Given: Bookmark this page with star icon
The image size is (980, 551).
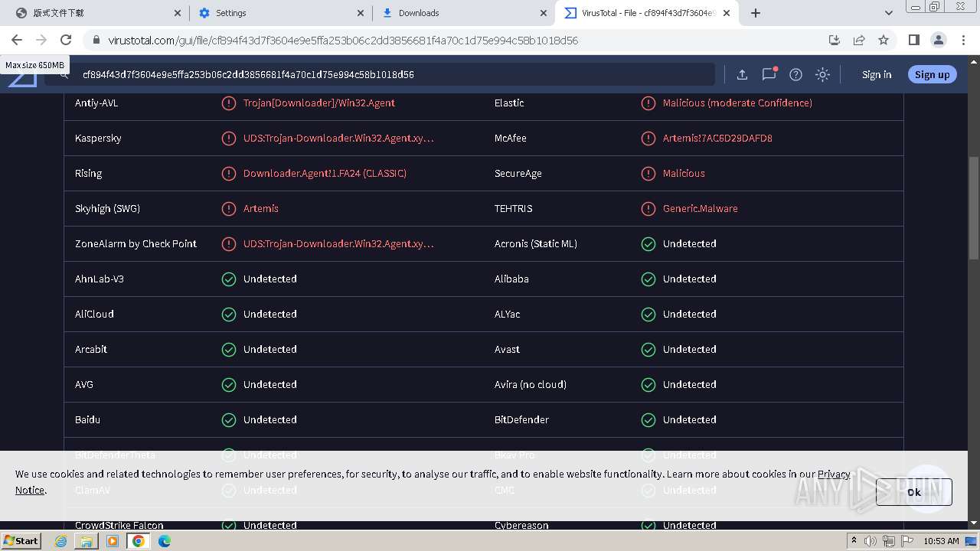Looking at the screenshot, I should click(x=884, y=40).
